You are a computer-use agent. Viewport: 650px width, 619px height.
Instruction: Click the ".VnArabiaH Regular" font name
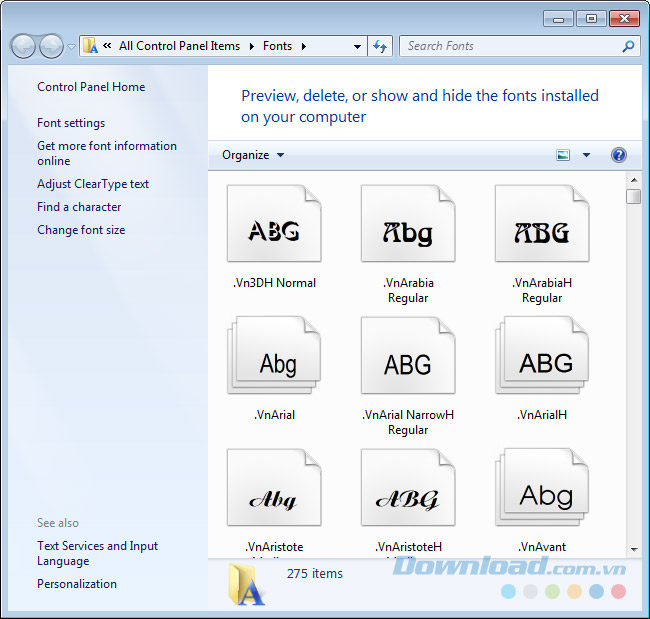click(542, 290)
